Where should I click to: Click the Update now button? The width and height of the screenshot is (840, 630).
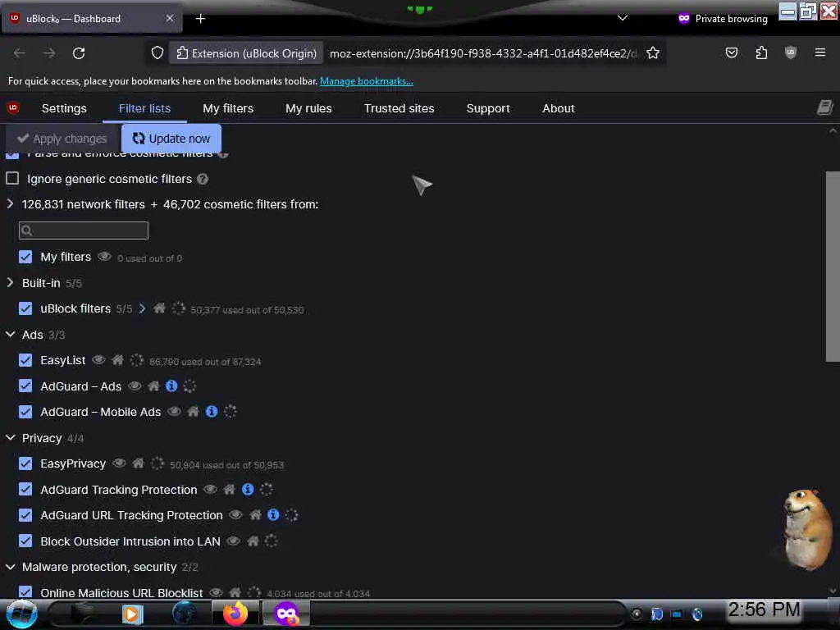point(171,138)
